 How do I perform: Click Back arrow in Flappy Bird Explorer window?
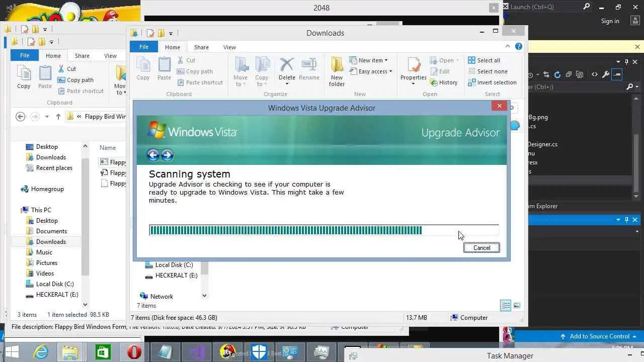coord(20,117)
